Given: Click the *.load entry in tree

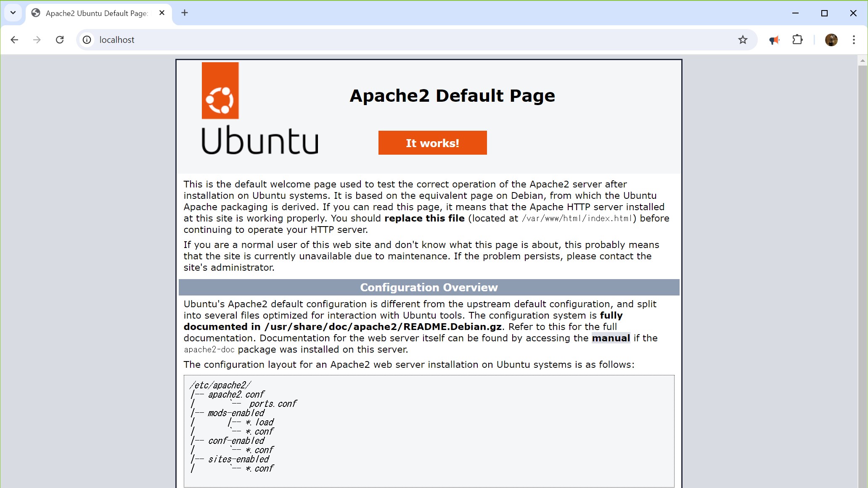Looking at the screenshot, I should (259, 422).
